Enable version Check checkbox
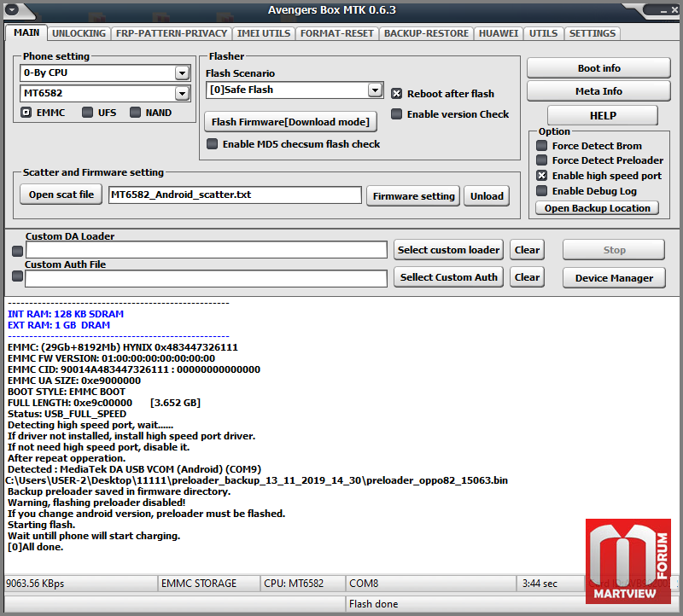The image size is (683, 616). click(x=396, y=114)
